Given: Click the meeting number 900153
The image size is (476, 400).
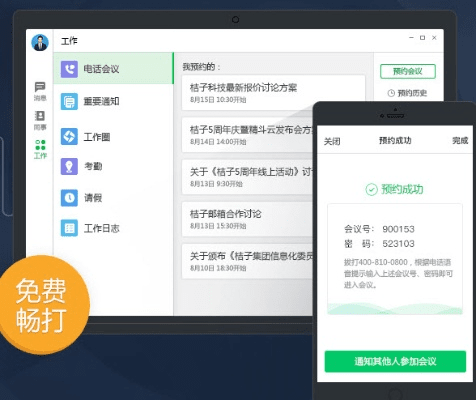Looking at the screenshot, I should (x=398, y=229).
